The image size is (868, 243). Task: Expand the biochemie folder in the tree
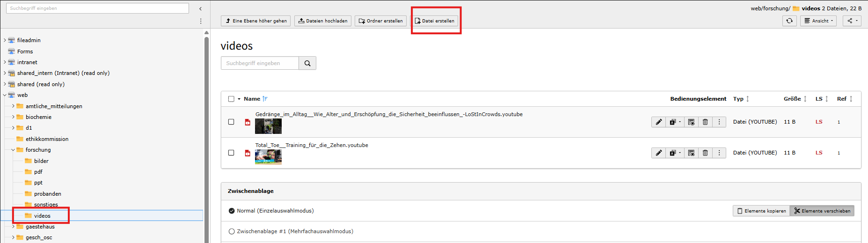[13, 117]
